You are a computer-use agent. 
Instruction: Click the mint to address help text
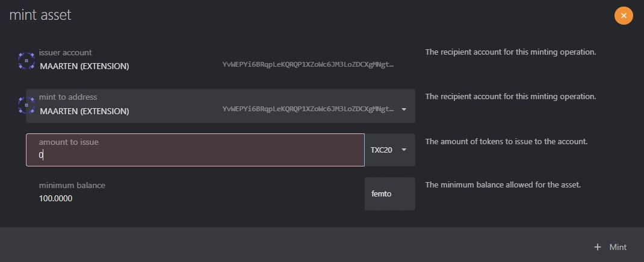click(x=510, y=97)
